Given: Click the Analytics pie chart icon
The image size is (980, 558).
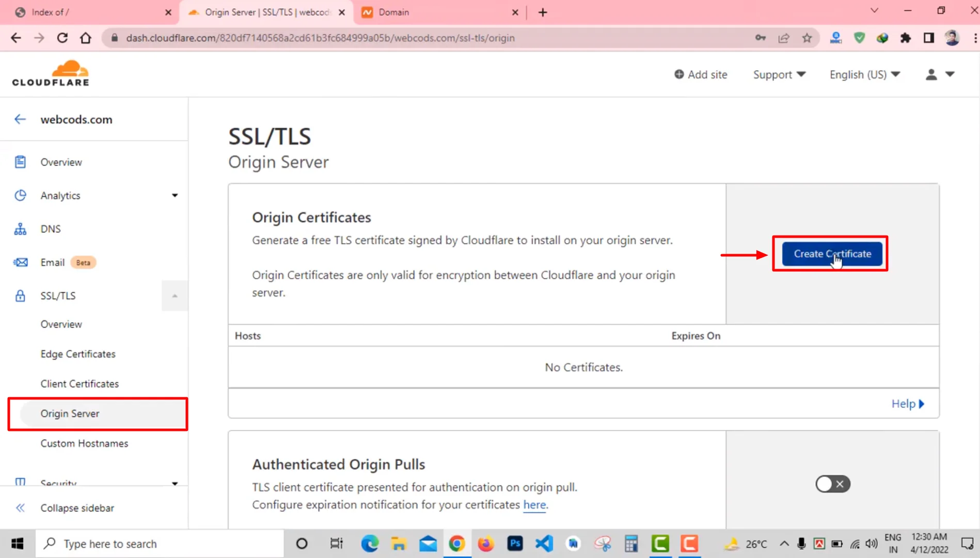Looking at the screenshot, I should click(x=20, y=195).
